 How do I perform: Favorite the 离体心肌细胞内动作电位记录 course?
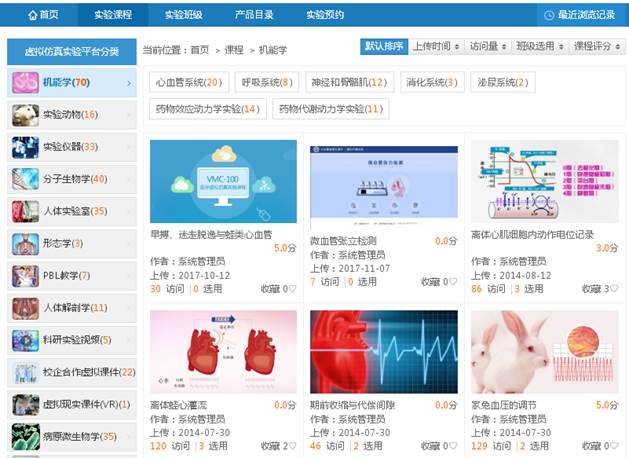[x=612, y=289]
